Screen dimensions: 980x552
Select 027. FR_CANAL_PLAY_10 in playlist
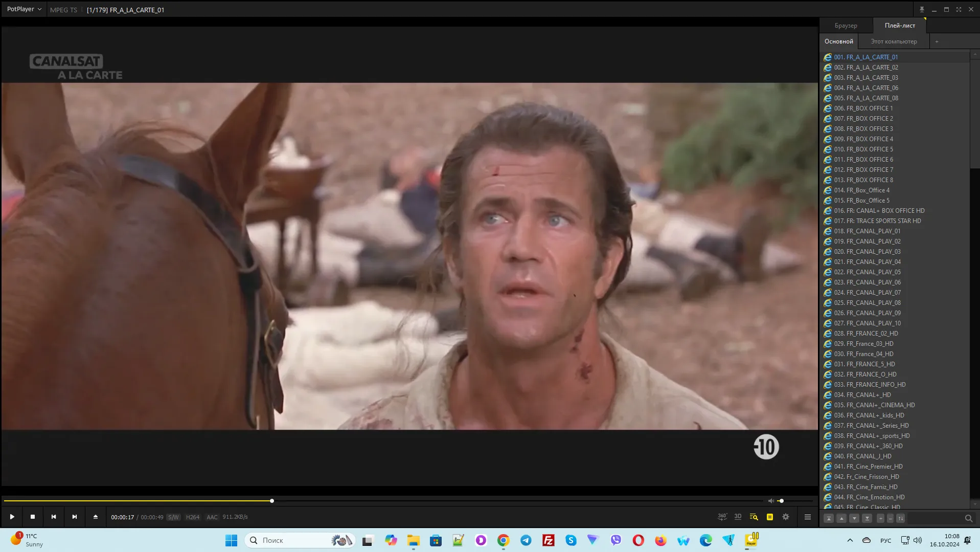(x=895, y=323)
